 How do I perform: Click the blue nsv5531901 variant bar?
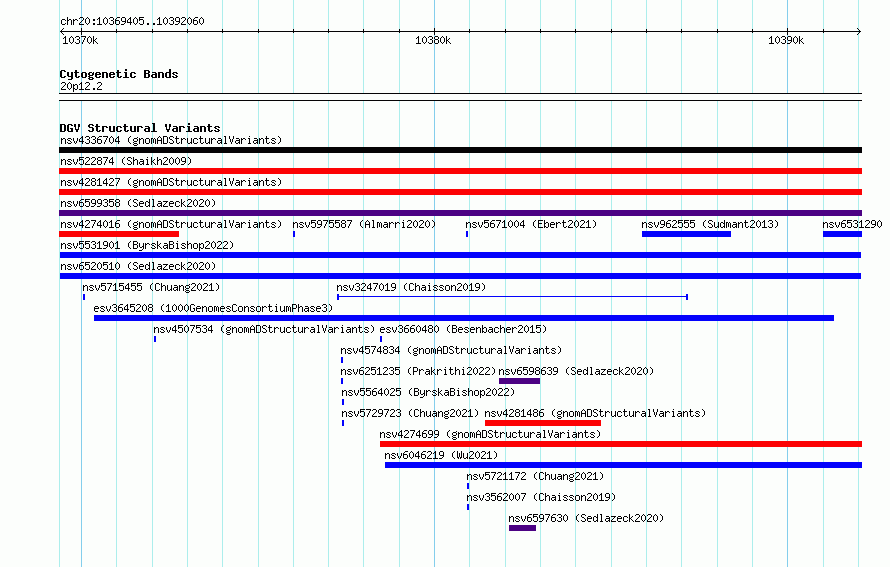point(460,255)
